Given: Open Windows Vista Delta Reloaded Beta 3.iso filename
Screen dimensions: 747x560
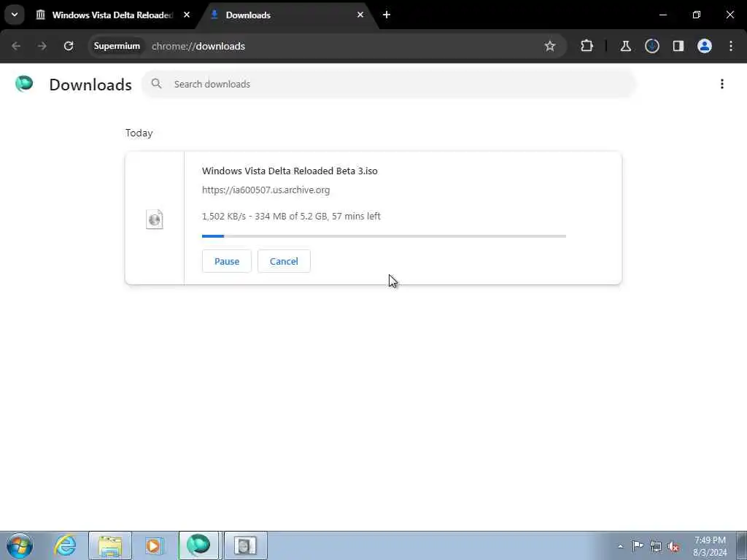Looking at the screenshot, I should pyautogui.click(x=290, y=171).
